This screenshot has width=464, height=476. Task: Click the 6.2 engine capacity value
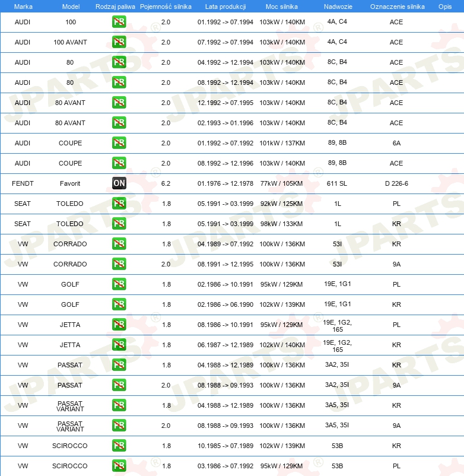click(x=166, y=183)
